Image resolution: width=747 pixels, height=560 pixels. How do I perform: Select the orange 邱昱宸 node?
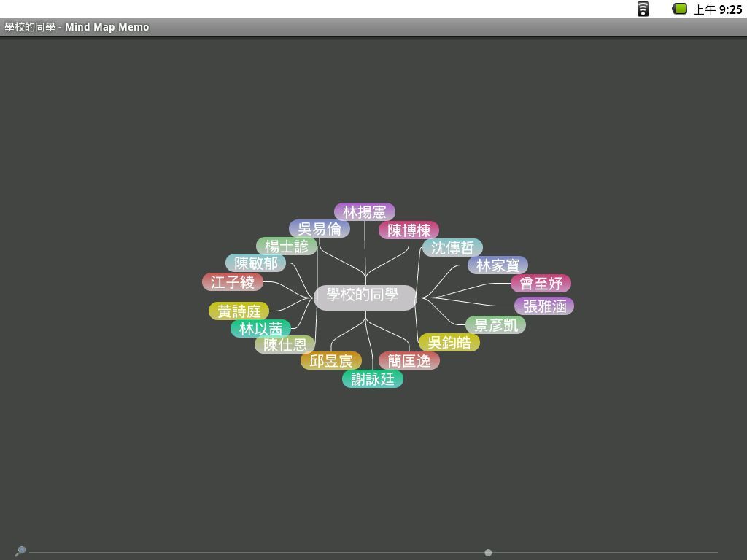[x=330, y=361]
